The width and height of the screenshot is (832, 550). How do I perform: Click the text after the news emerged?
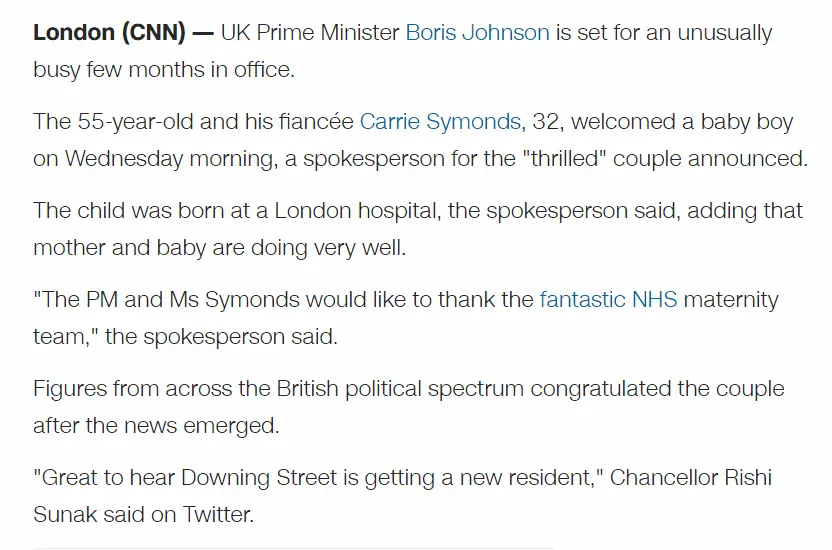pyautogui.click(x=155, y=426)
